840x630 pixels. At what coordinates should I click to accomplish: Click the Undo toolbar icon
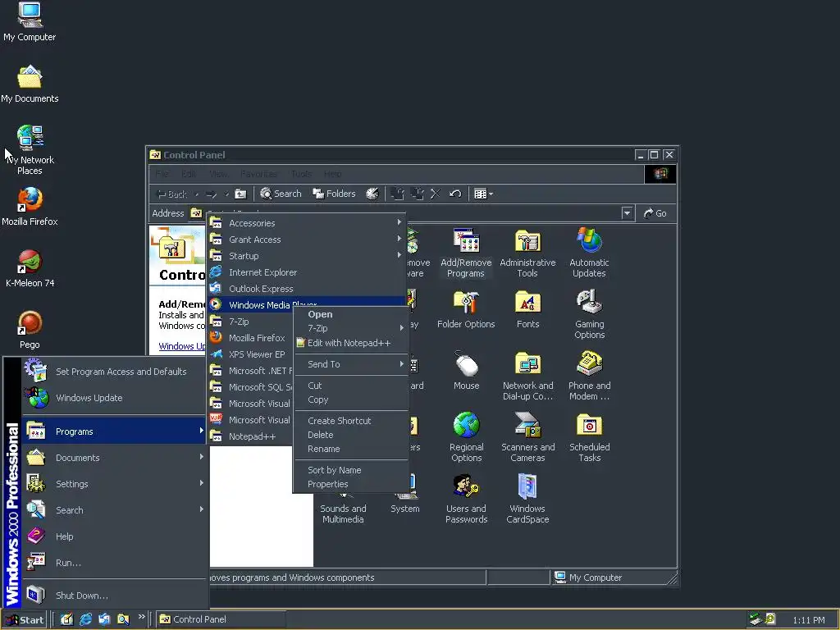click(455, 194)
